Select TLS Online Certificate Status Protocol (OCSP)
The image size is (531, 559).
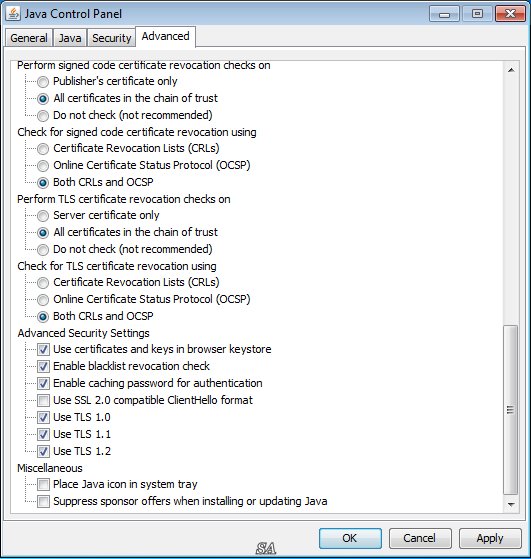[x=43, y=299]
